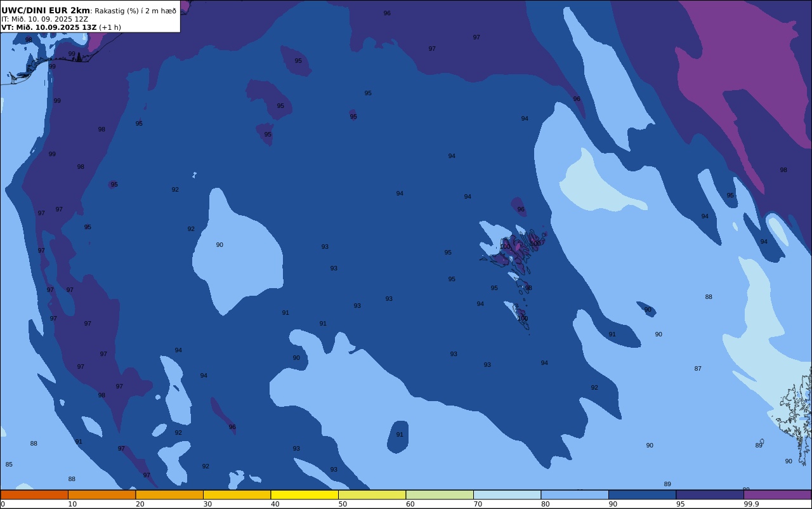
Task: Click the 'IT: Mið. 10. 09. 2025 12Z' line
Action: [x=44, y=19]
